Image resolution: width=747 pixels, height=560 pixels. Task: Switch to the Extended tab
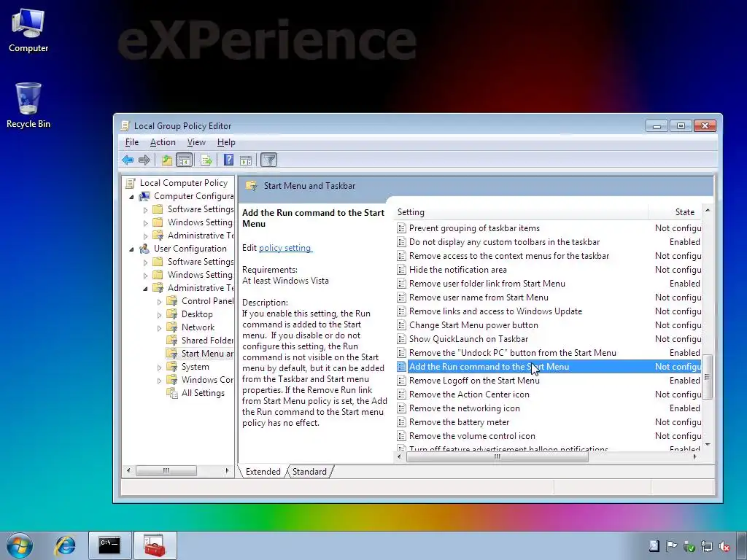(x=263, y=472)
